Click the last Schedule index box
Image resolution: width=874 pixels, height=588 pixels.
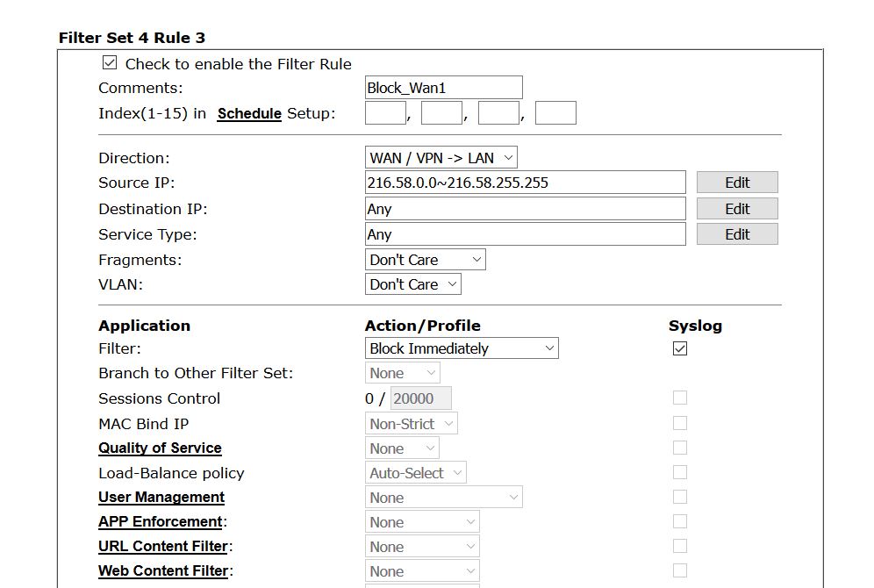pyautogui.click(x=555, y=113)
